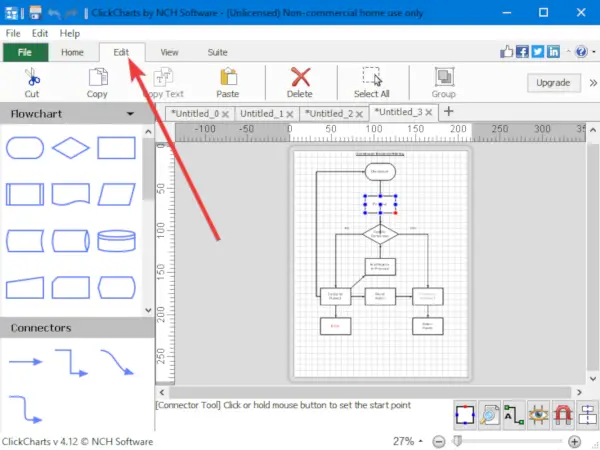Toggle the eye visibility option
Image resolution: width=600 pixels, height=450 pixels.
coord(538,414)
